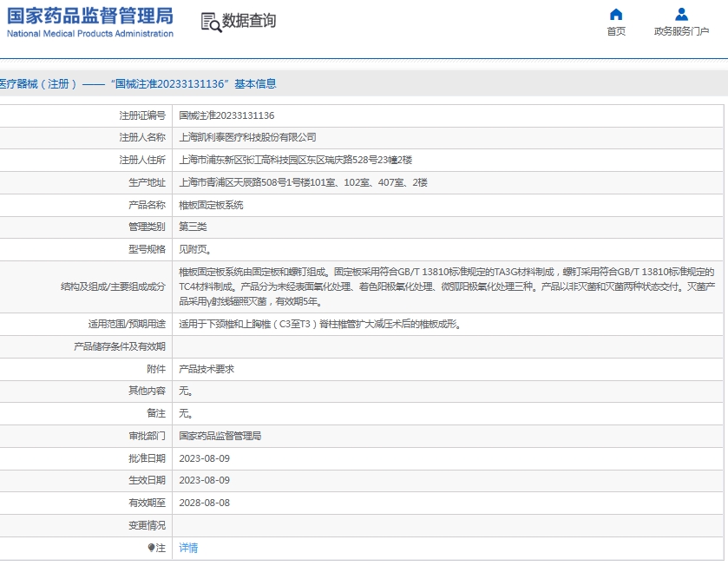
Task: Click the 变更情况 row label
Action: [147, 525]
